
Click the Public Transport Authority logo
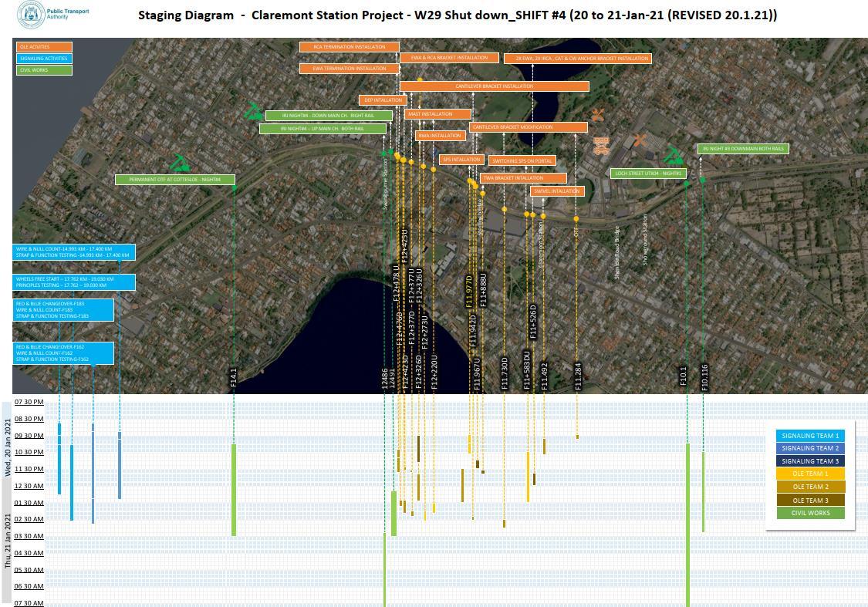[53, 15]
